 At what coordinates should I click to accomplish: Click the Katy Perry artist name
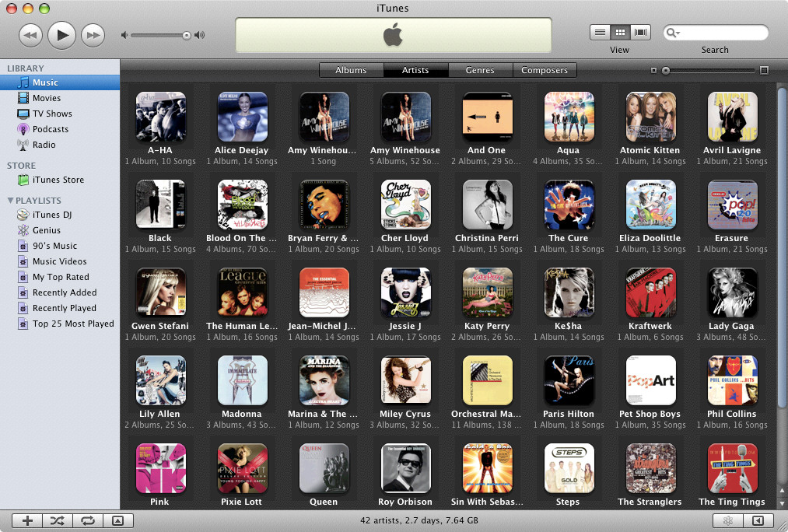click(487, 326)
